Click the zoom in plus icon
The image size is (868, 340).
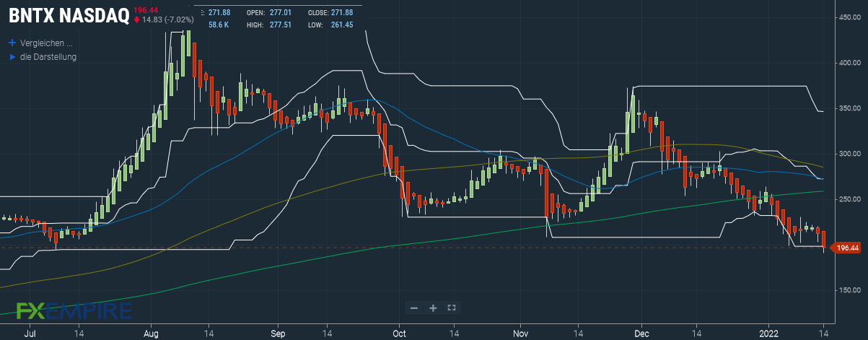[433, 308]
